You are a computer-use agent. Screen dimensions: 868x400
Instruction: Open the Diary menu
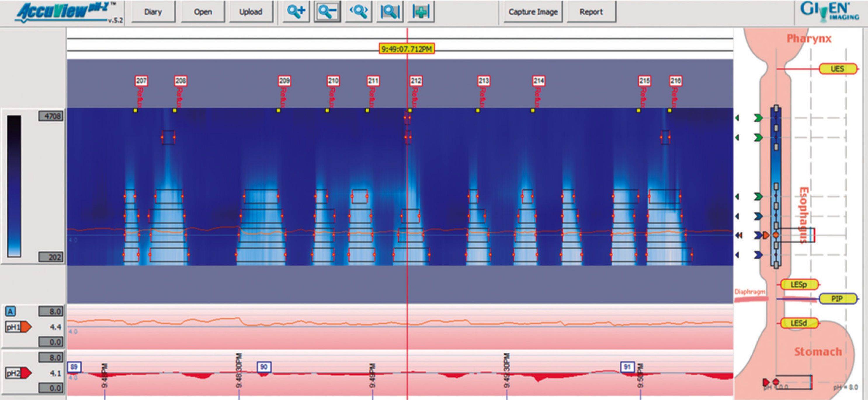153,12
